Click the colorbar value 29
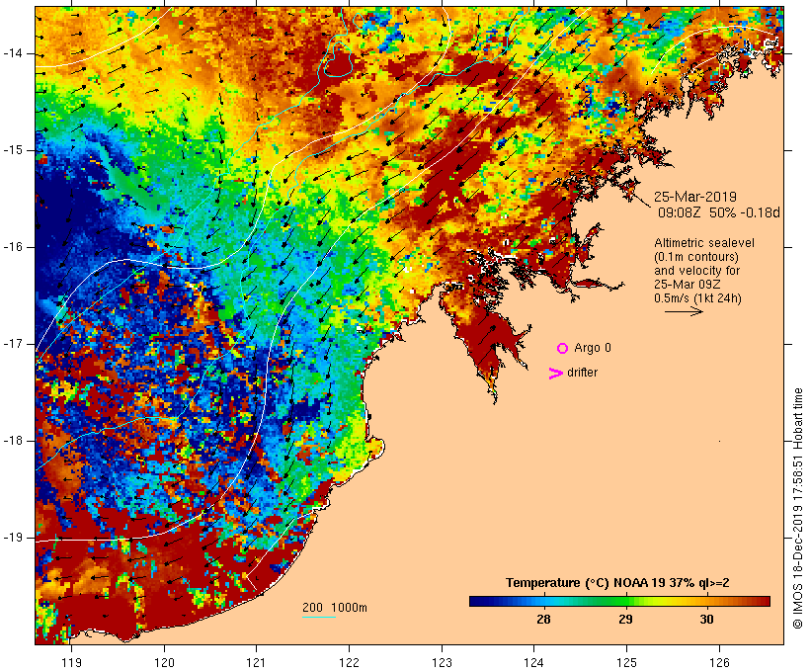The image size is (810, 672). 625,620
